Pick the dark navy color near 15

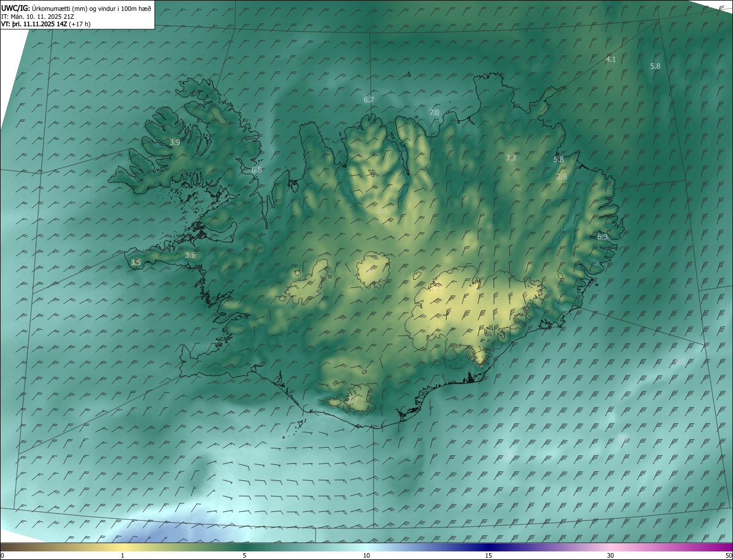click(x=488, y=547)
